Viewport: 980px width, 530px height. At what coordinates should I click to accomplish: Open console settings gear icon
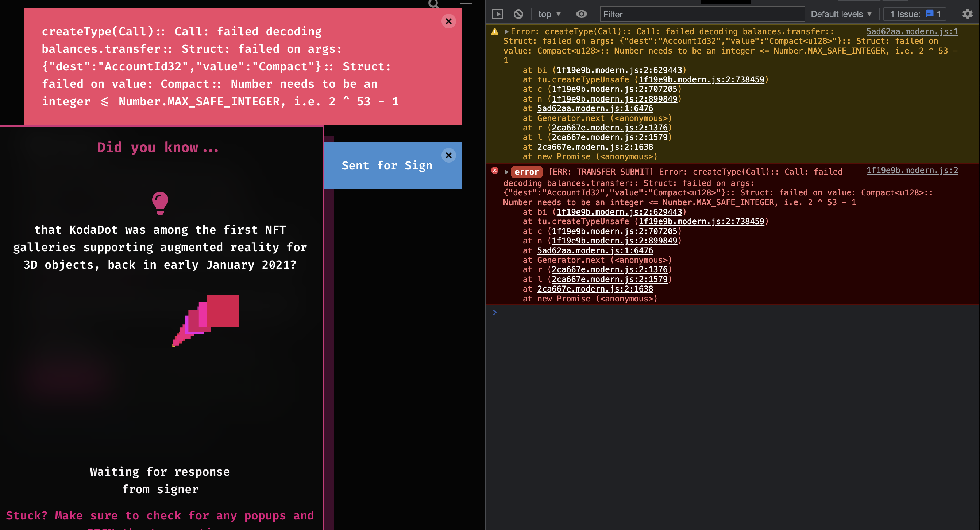tap(968, 15)
